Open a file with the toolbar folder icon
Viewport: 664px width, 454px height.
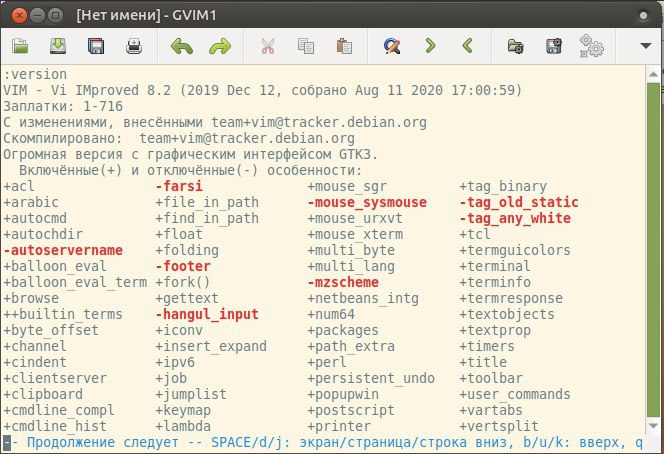tap(20, 46)
